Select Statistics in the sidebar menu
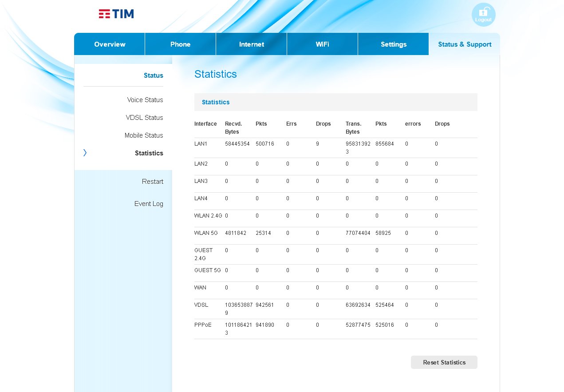 [x=149, y=153]
